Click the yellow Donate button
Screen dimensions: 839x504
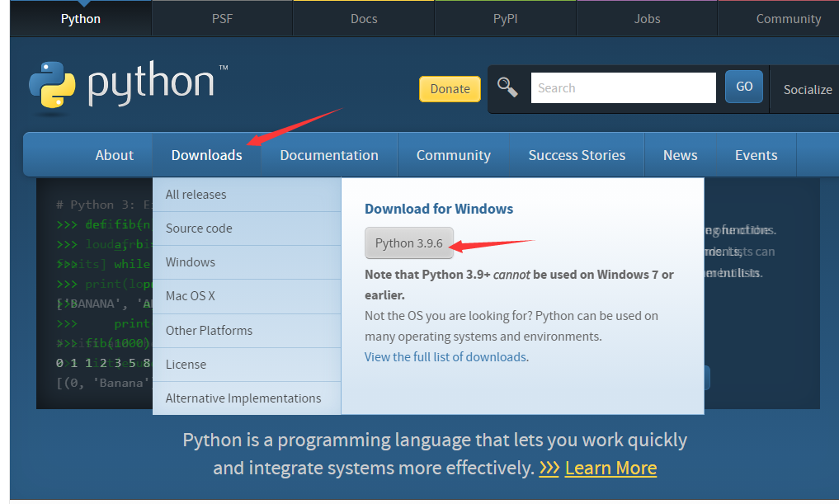point(450,89)
